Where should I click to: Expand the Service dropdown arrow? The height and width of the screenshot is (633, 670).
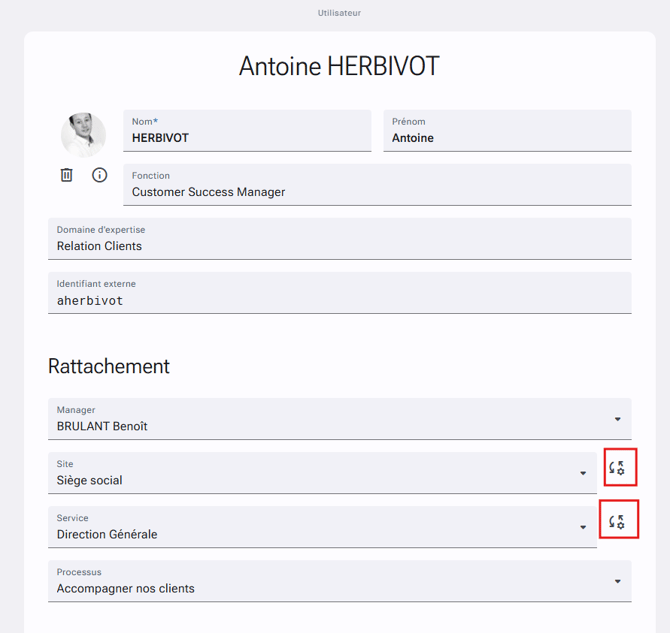tap(583, 527)
